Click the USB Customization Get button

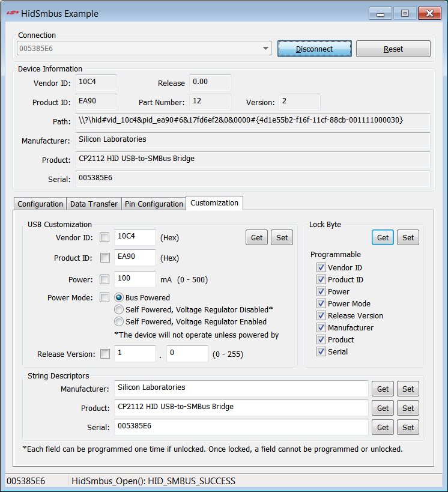(x=256, y=237)
